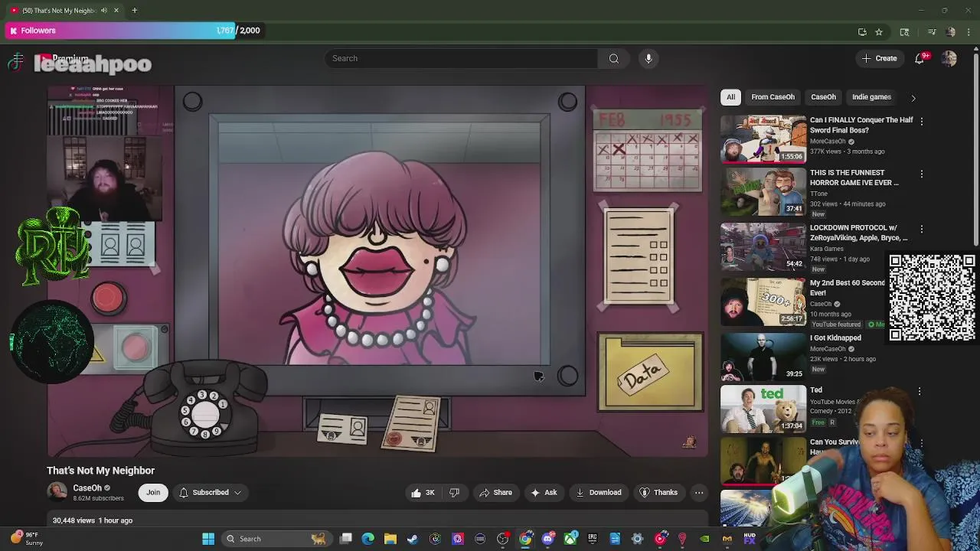The width and height of the screenshot is (980, 551).
Task: Open I Got Kidnapped video thumbnail
Action: [x=763, y=357]
